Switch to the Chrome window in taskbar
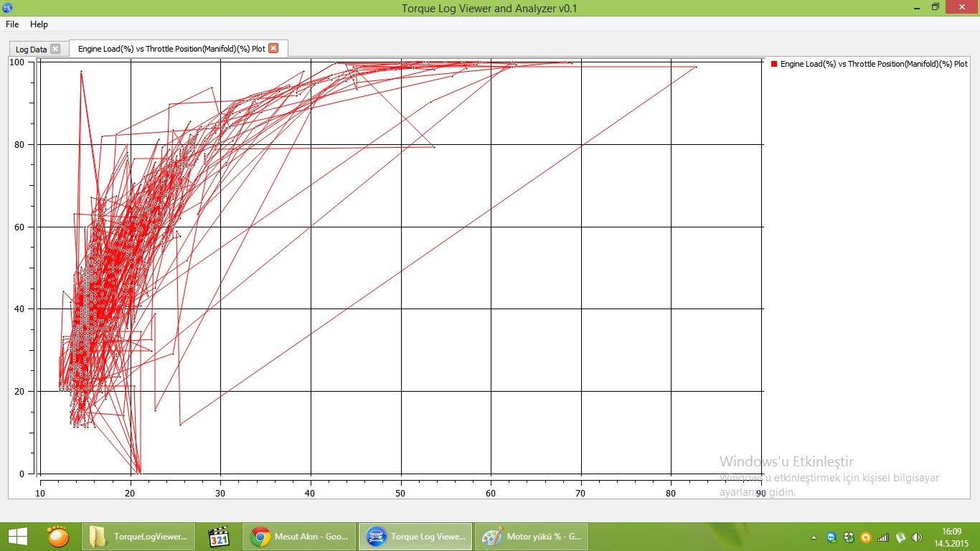 point(299,537)
